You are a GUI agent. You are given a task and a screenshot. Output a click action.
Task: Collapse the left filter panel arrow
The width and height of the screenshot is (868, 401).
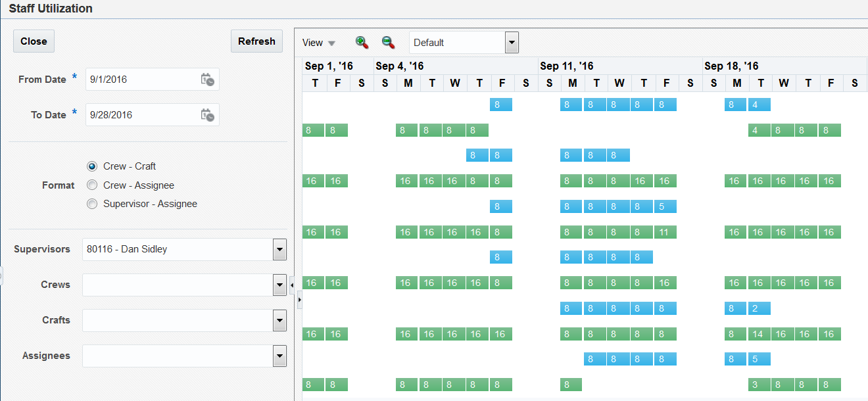tap(291, 285)
